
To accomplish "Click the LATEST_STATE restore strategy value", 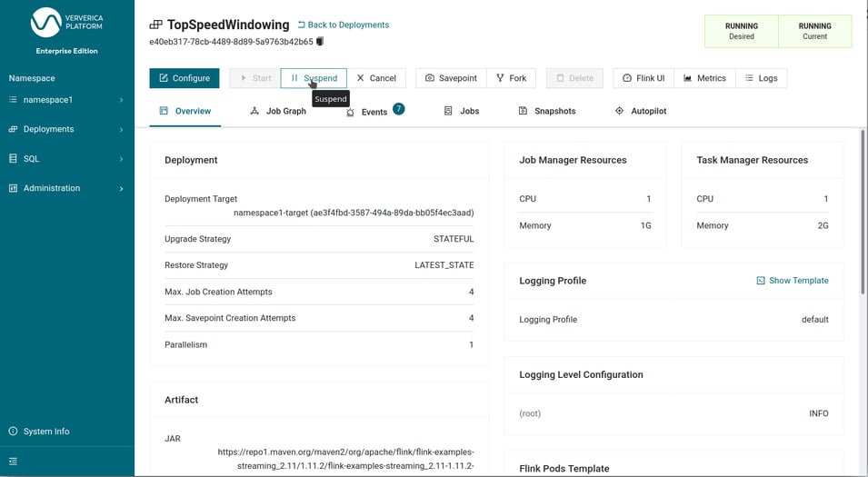I will pos(444,265).
